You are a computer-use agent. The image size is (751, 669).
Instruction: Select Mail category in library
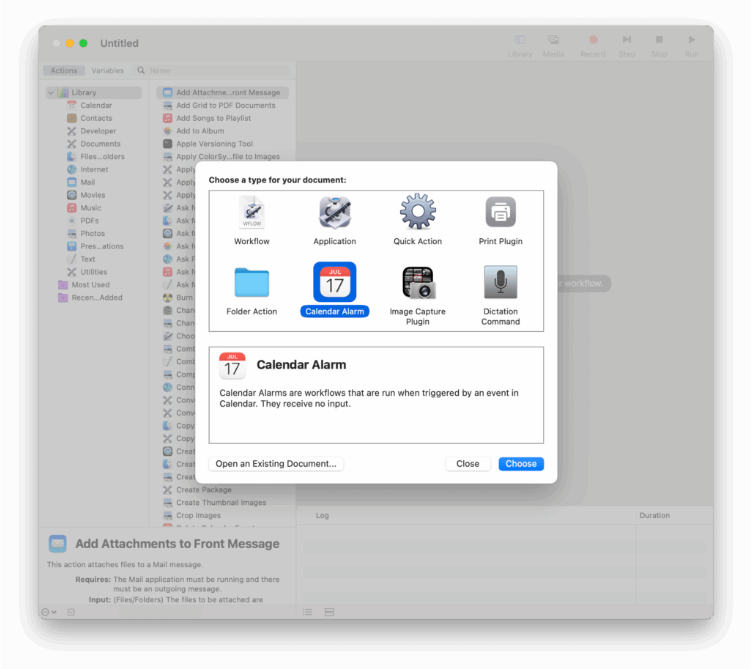coord(87,182)
